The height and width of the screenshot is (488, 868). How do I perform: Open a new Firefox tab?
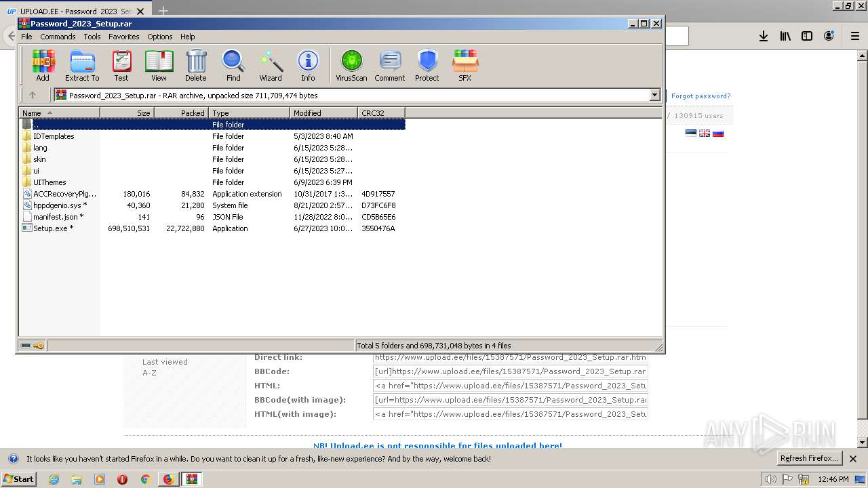click(163, 12)
